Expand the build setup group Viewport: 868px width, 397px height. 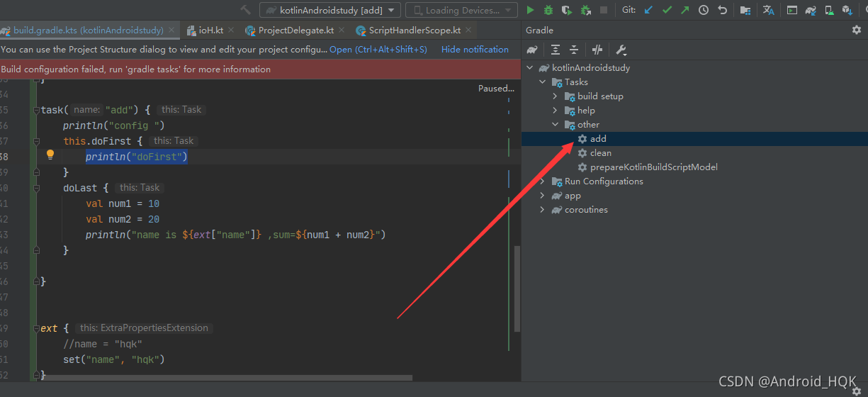556,96
